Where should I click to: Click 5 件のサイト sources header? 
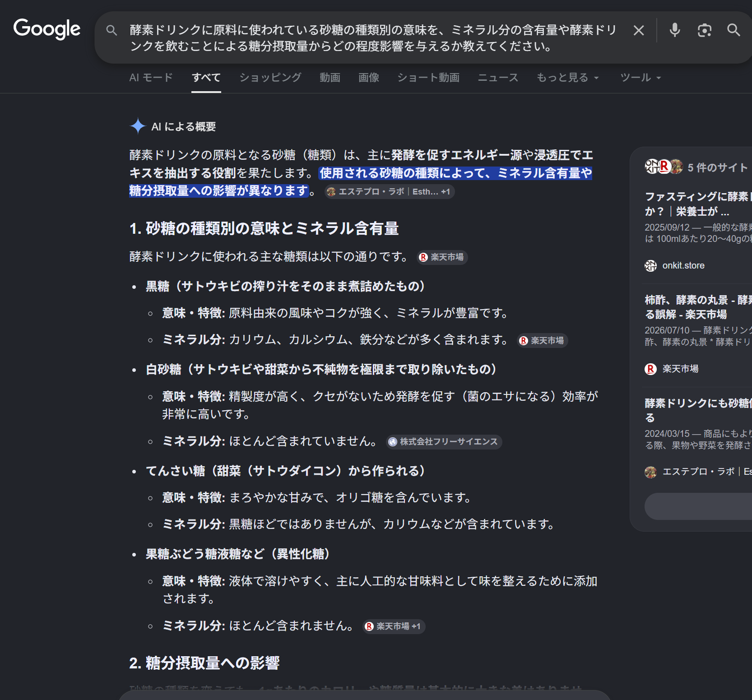point(717,168)
